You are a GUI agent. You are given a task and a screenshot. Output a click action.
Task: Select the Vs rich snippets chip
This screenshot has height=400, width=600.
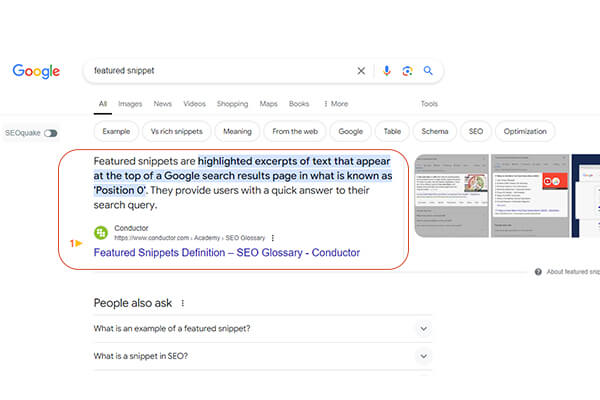click(176, 131)
